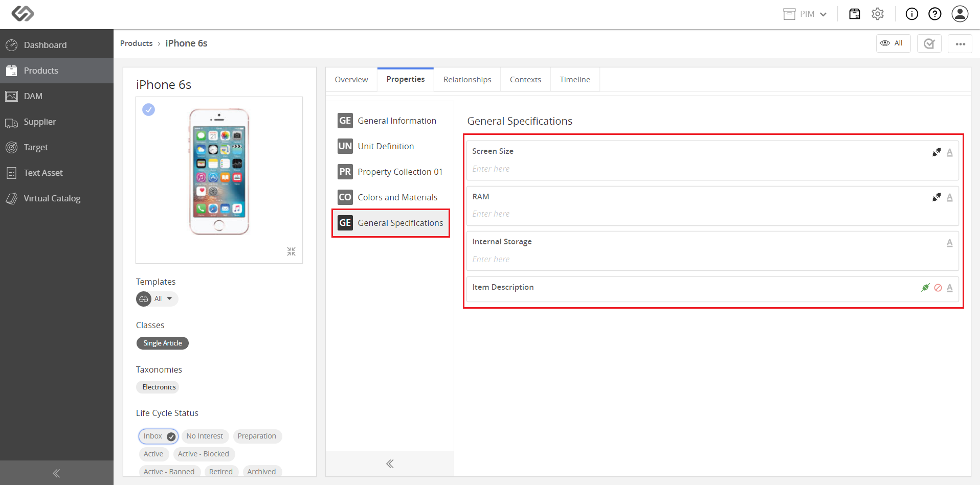Image resolution: width=980 pixels, height=485 pixels.
Task: Click the Internal Storage input field
Action: click(x=712, y=260)
